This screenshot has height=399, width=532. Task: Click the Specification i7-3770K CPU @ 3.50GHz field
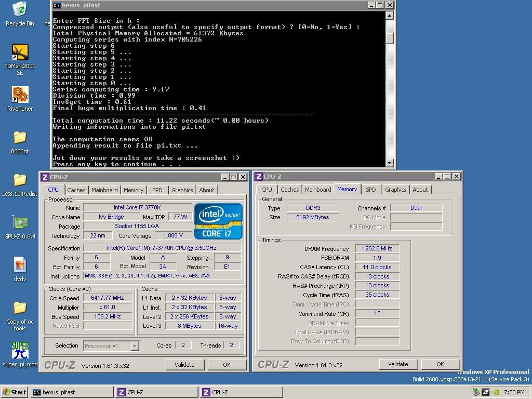162,248
